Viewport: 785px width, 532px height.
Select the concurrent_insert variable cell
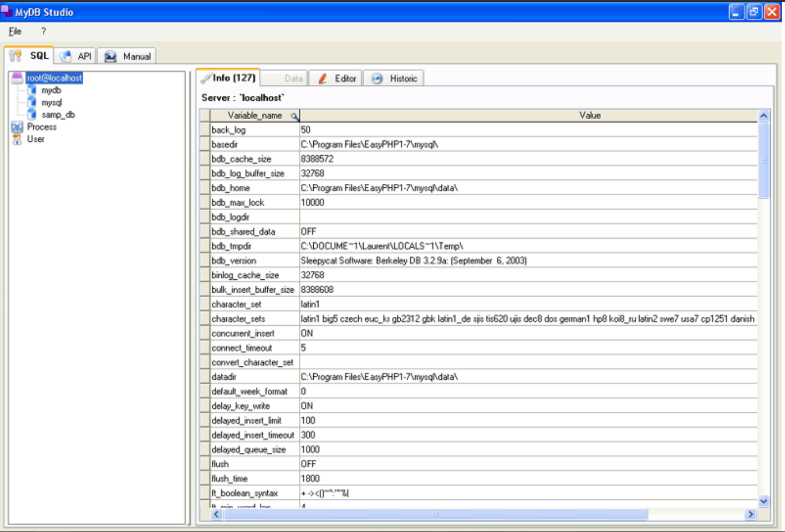tap(255, 334)
